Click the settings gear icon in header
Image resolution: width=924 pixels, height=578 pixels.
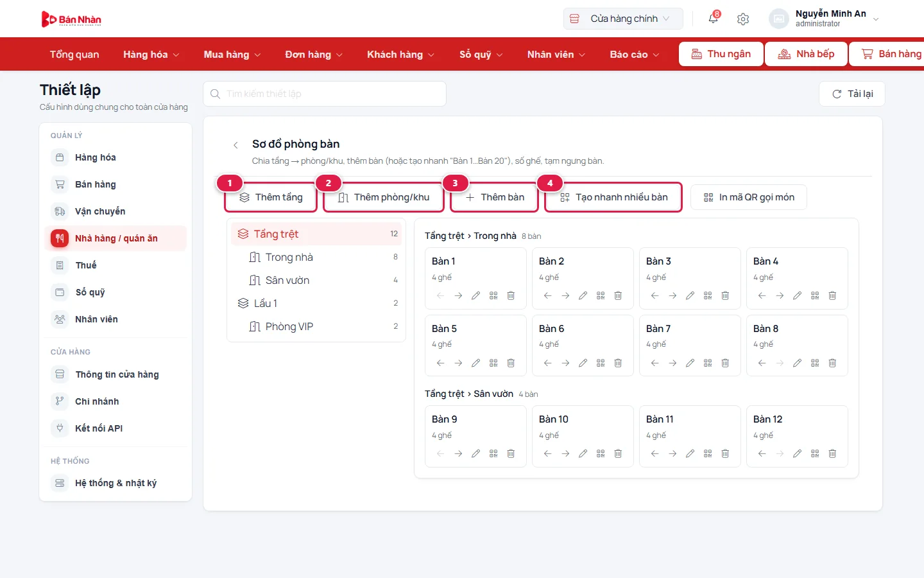point(743,19)
